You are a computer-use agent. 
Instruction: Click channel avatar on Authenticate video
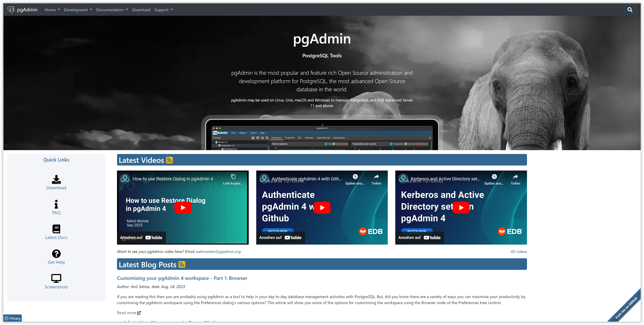click(264, 179)
